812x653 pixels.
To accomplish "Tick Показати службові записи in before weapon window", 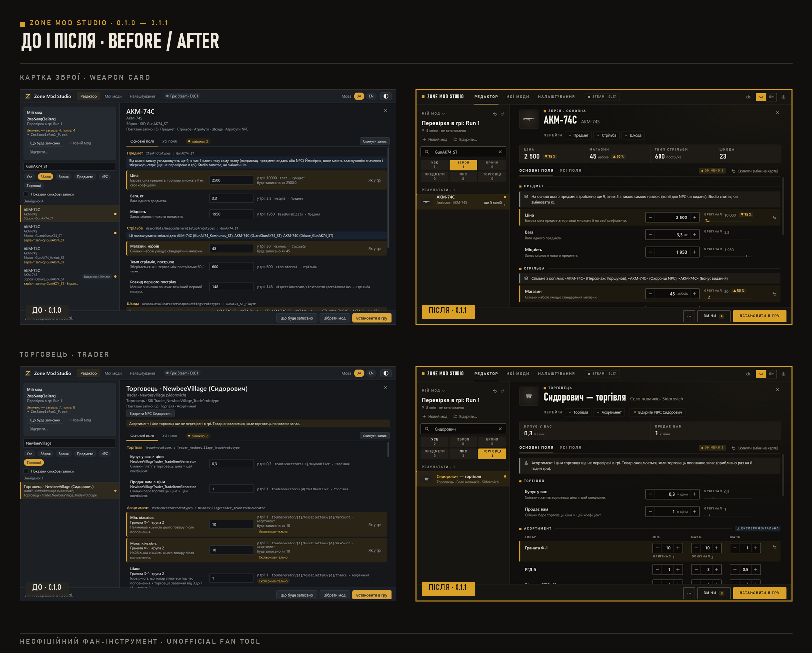I will (x=27, y=194).
